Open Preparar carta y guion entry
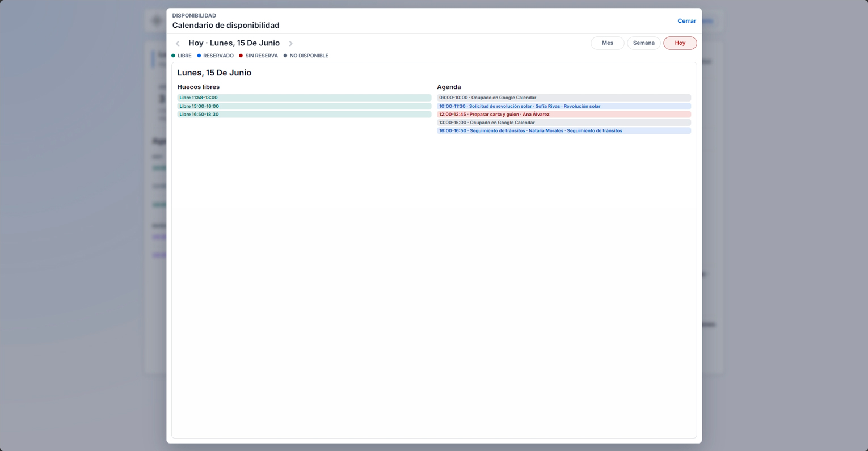The image size is (868, 451). (x=564, y=114)
